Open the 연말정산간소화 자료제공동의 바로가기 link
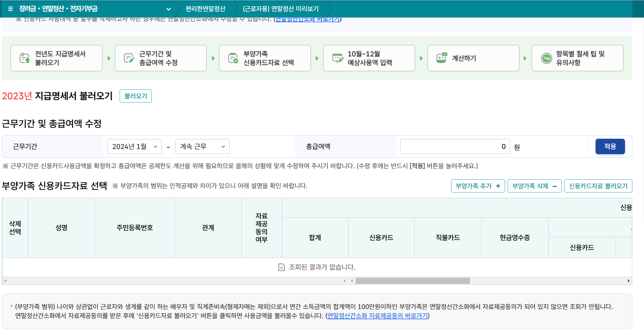The height and width of the screenshot is (335, 644). coord(377,316)
